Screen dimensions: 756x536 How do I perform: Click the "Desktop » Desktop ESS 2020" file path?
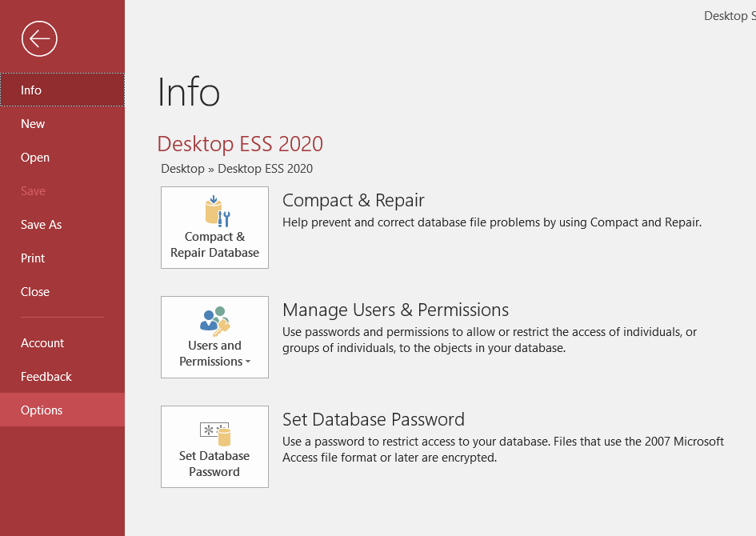point(237,169)
